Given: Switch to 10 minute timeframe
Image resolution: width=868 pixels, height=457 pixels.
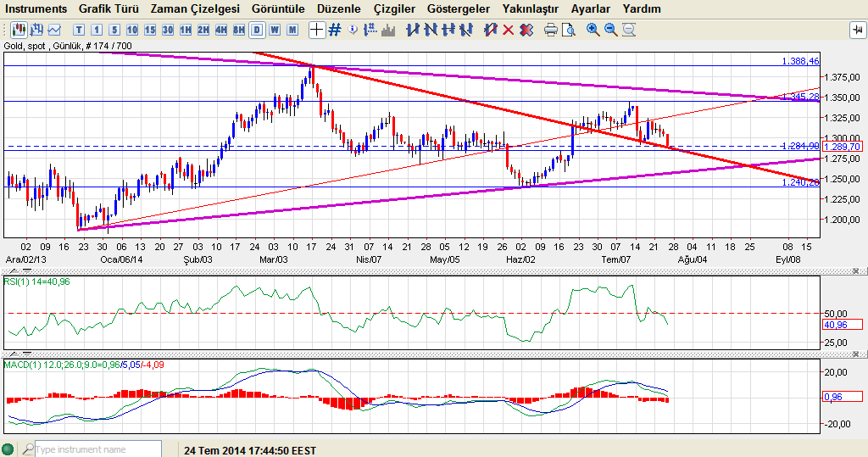Looking at the screenshot, I should pyautogui.click(x=131, y=30).
